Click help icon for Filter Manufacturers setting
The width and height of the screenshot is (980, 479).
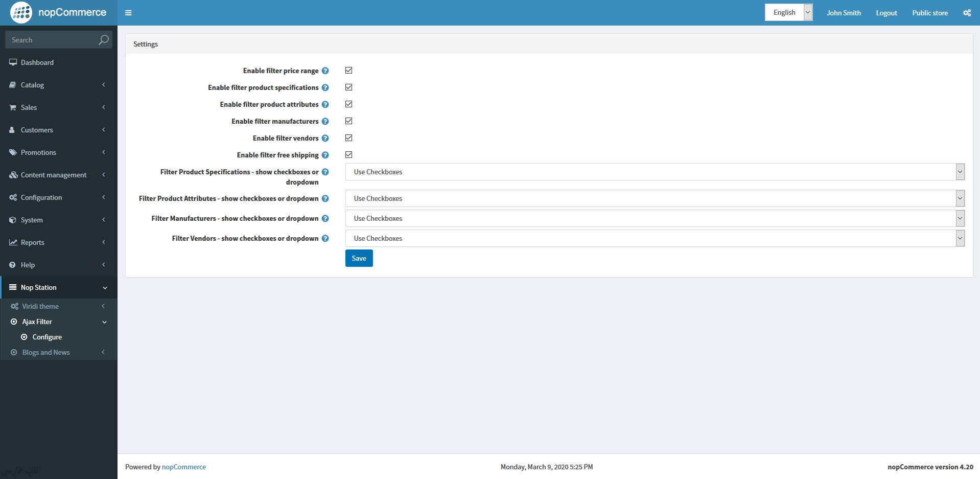325,219
